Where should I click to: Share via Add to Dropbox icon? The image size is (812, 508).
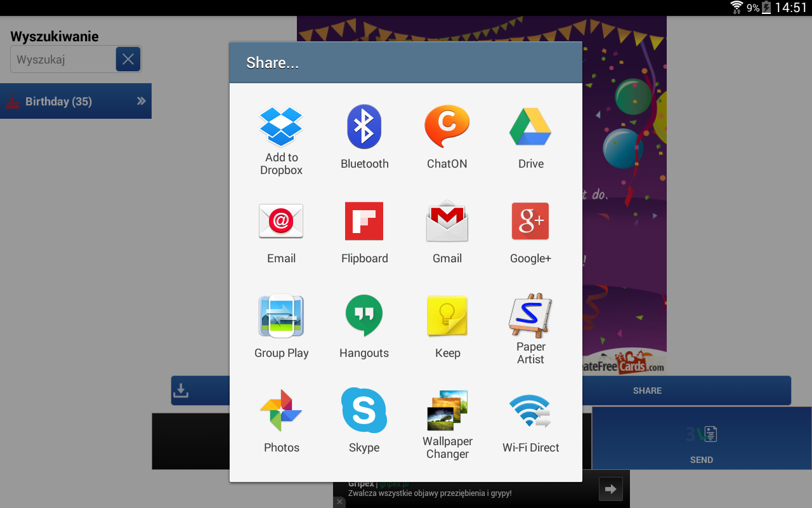click(281, 141)
